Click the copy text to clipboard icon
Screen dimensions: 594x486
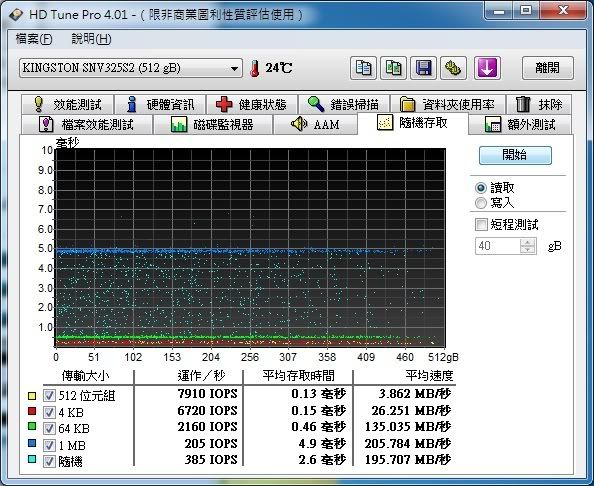coord(363,68)
